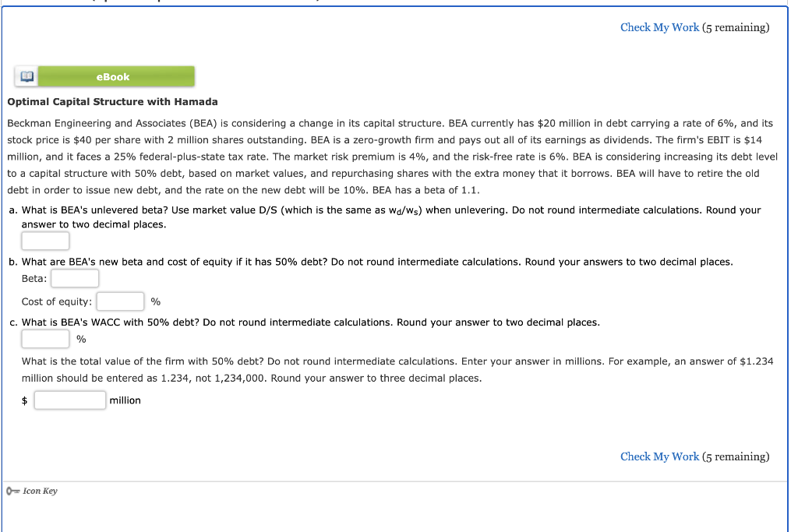798x532 pixels.
Task: Click the dollar million answer field
Action: click(69, 400)
